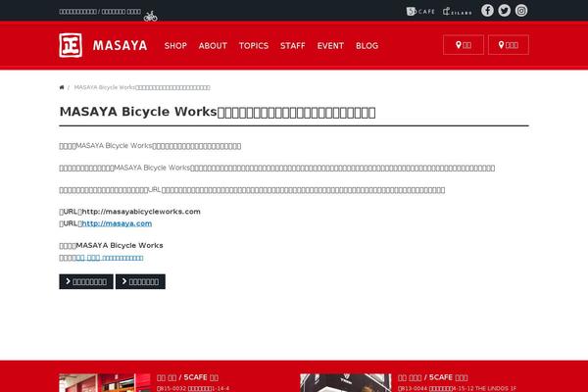Click the footer address ending 1-14-4
The image size is (588, 392).
coord(193,389)
